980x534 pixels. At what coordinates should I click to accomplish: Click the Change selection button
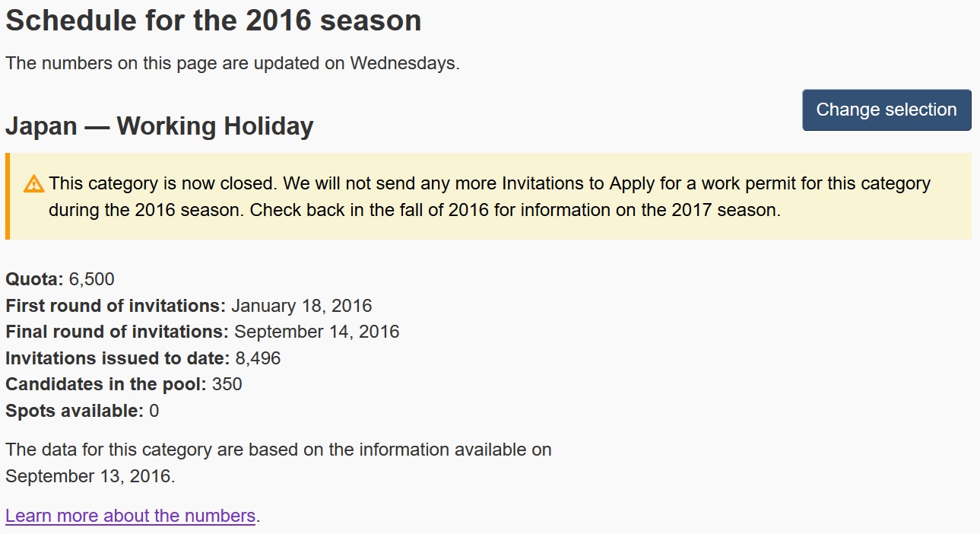(x=886, y=110)
